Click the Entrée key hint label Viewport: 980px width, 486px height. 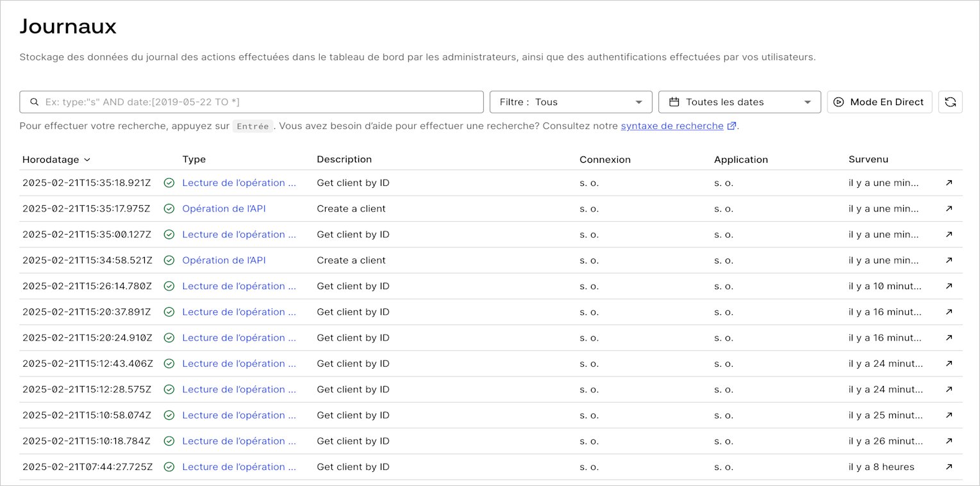click(253, 126)
